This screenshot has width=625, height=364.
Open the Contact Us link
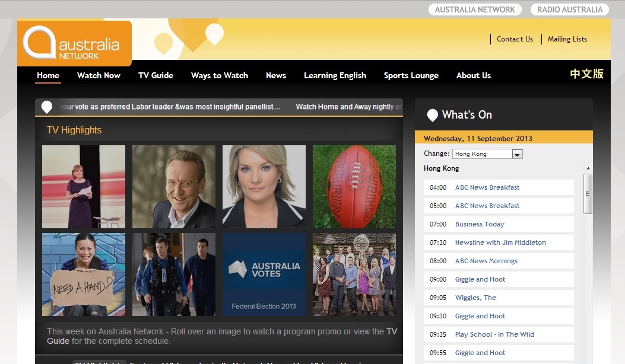(515, 39)
